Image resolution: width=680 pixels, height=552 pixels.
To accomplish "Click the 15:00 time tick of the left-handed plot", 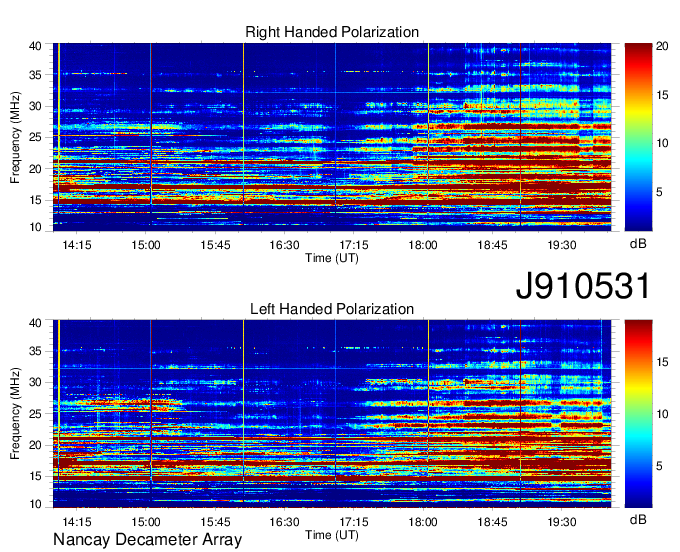I will (146, 522).
